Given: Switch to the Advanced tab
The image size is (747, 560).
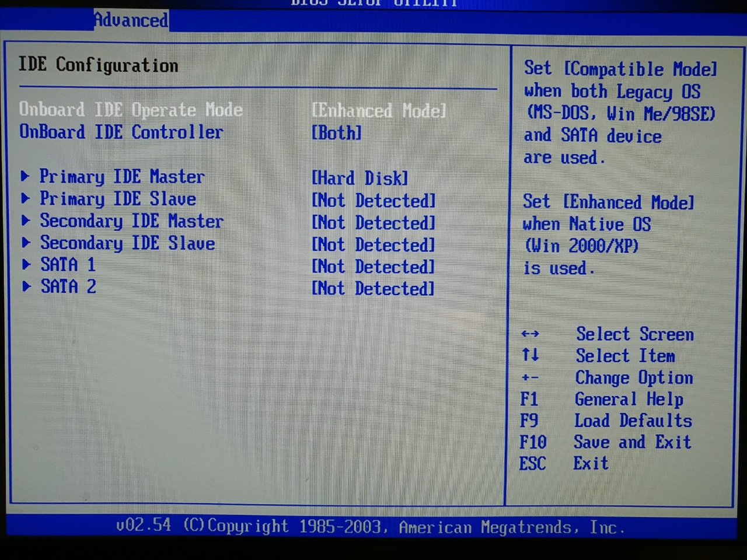Looking at the screenshot, I should pos(130,19).
